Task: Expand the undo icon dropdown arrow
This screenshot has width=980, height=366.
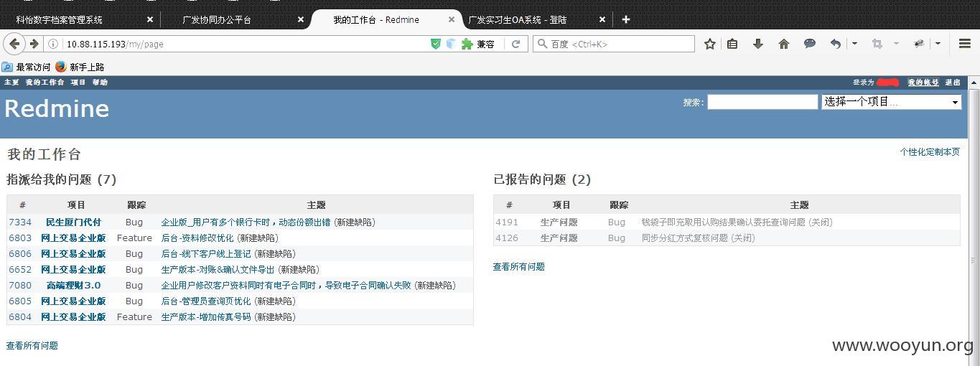Action: [x=854, y=44]
